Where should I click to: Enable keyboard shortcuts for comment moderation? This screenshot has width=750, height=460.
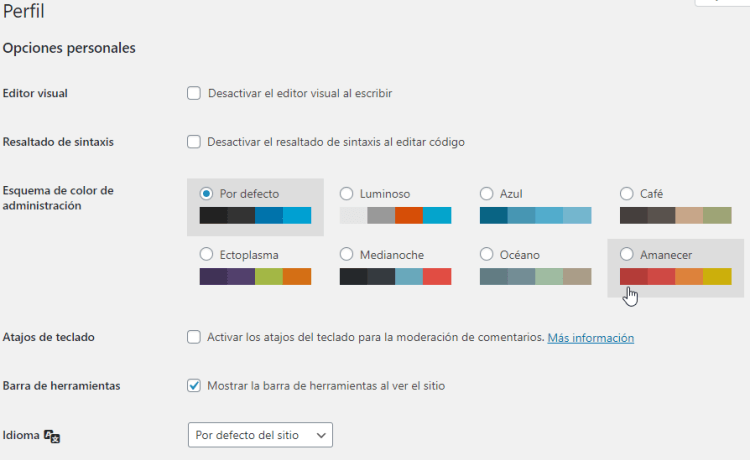click(x=194, y=337)
